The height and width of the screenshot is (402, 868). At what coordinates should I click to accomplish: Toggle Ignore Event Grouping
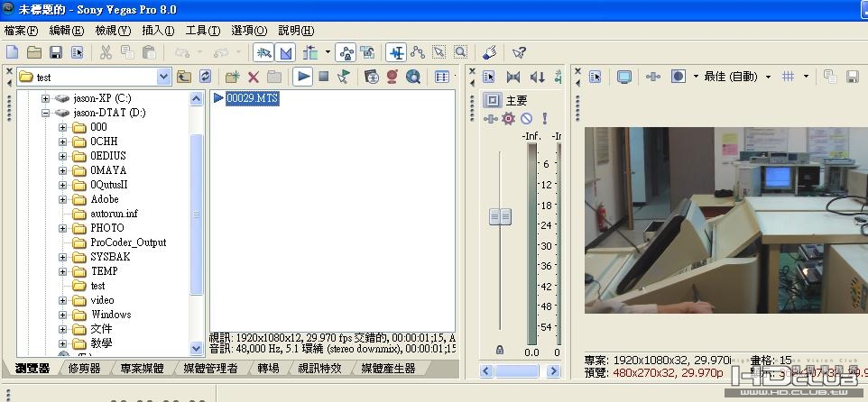coord(367,52)
